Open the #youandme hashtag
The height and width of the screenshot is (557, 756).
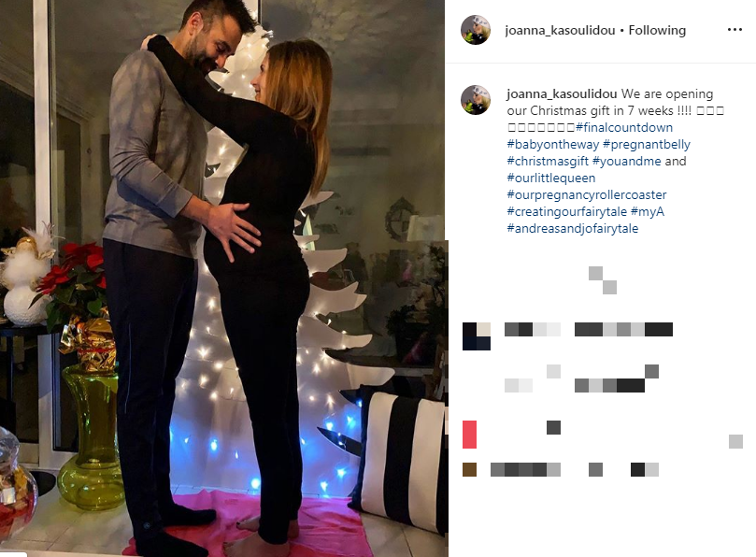pos(626,161)
